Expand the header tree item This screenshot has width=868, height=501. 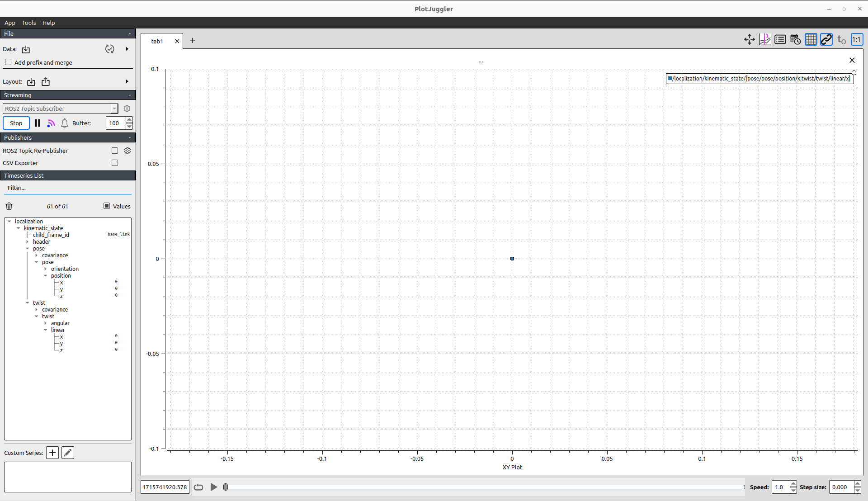pyautogui.click(x=28, y=242)
